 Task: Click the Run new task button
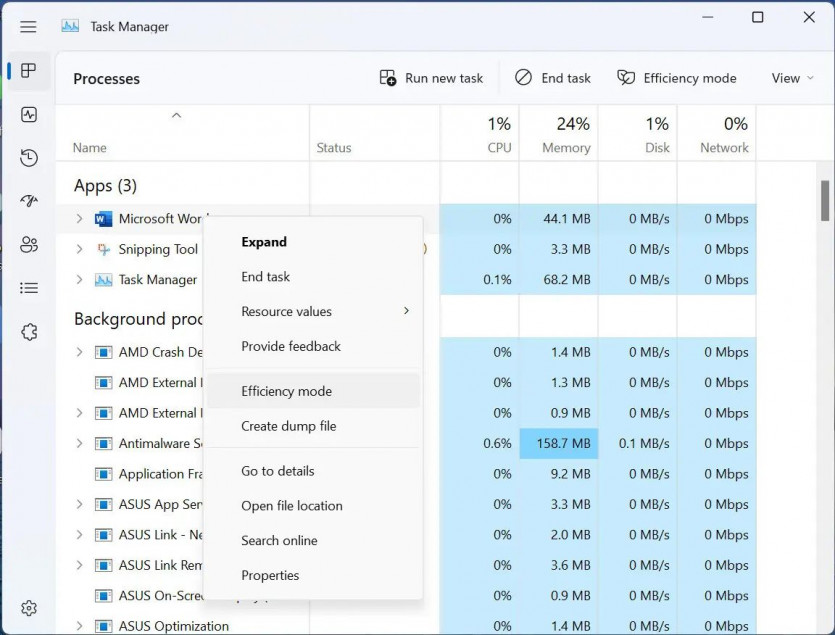[x=431, y=78]
